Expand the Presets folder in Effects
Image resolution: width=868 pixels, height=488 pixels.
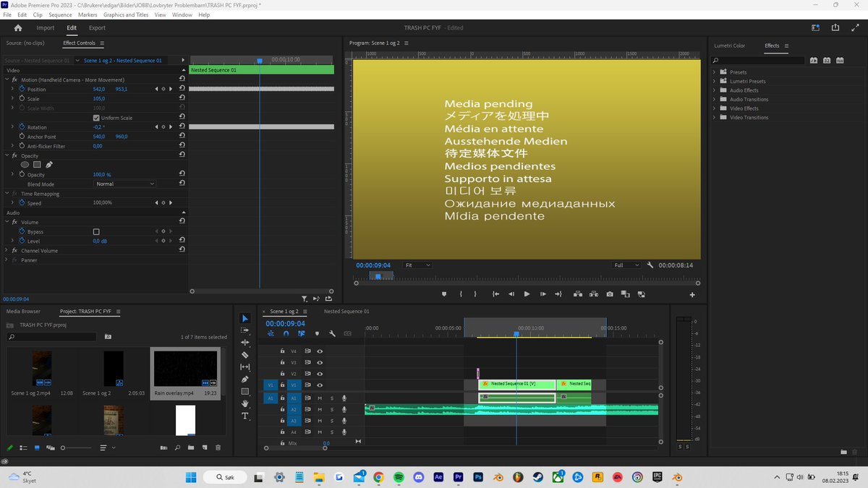[715, 72]
